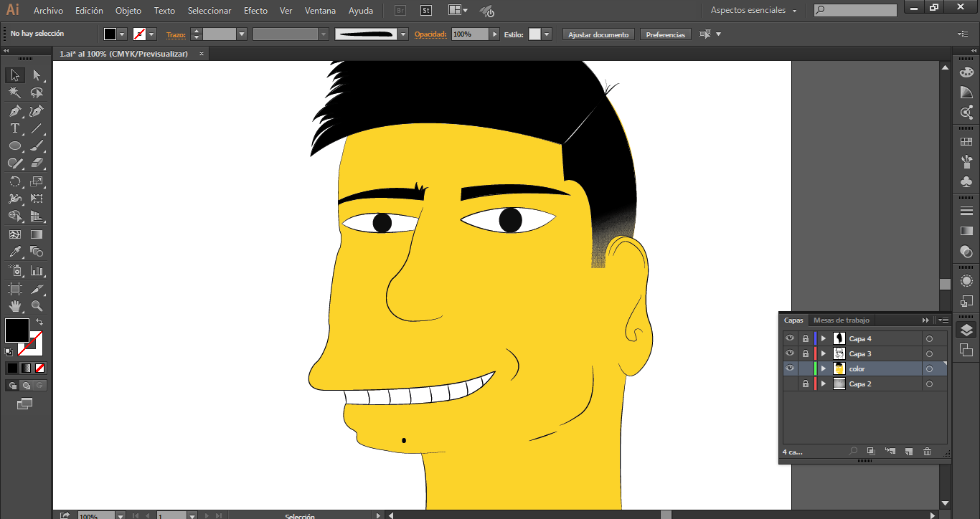The image size is (980, 519).
Task: Open the Opacidad dropdown arrow
Action: click(495, 34)
